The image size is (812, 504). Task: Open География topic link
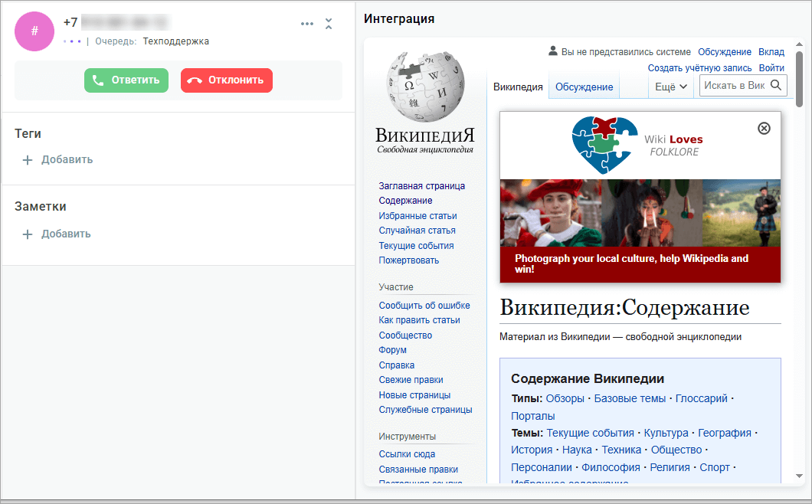[725, 433]
